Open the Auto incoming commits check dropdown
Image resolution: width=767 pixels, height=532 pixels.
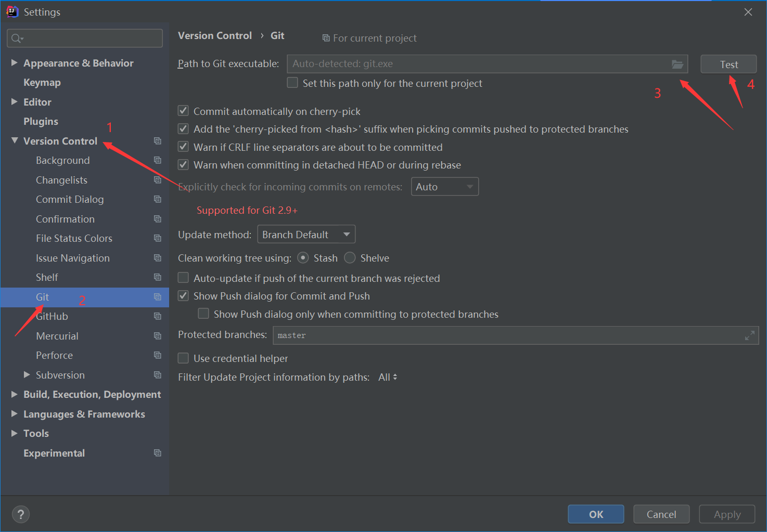445,187
